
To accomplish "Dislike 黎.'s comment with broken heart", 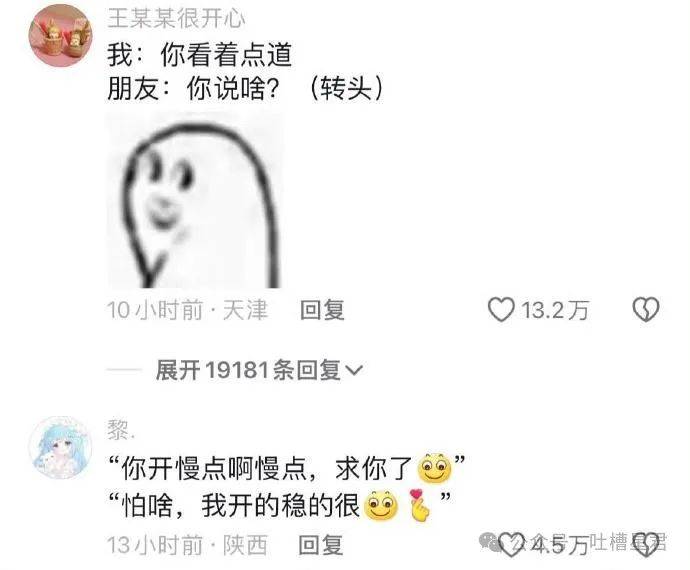I will (x=646, y=545).
